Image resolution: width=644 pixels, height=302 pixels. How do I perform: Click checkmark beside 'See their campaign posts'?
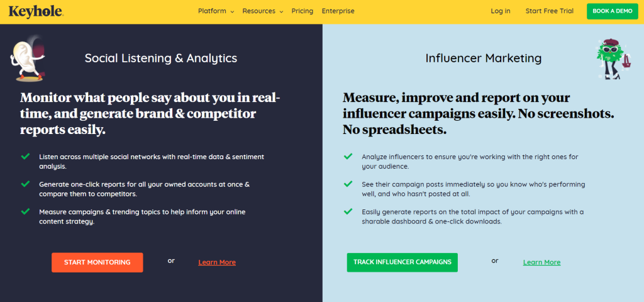tap(348, 184)
